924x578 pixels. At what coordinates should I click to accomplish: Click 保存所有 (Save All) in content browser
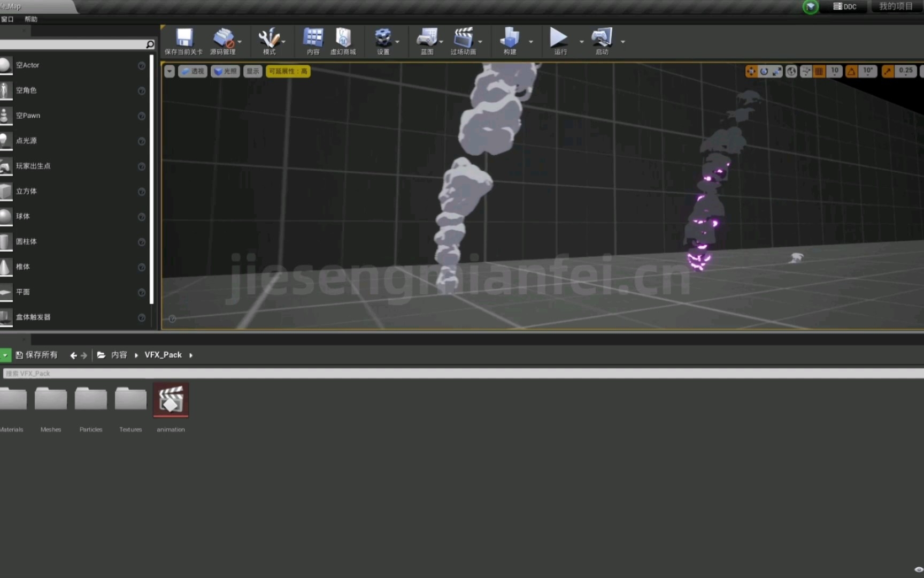click(36, 354)
